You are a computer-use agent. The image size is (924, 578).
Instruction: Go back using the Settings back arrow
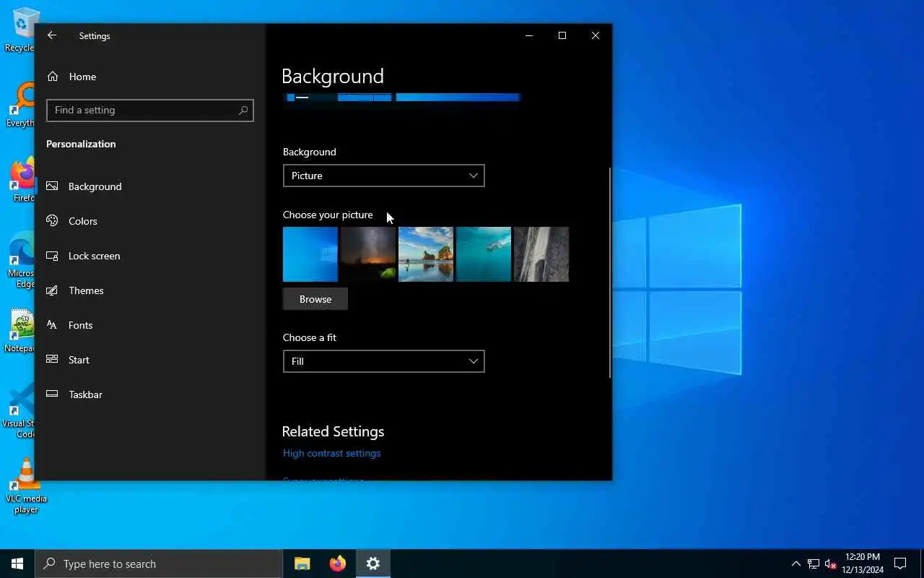click(52, 35)
